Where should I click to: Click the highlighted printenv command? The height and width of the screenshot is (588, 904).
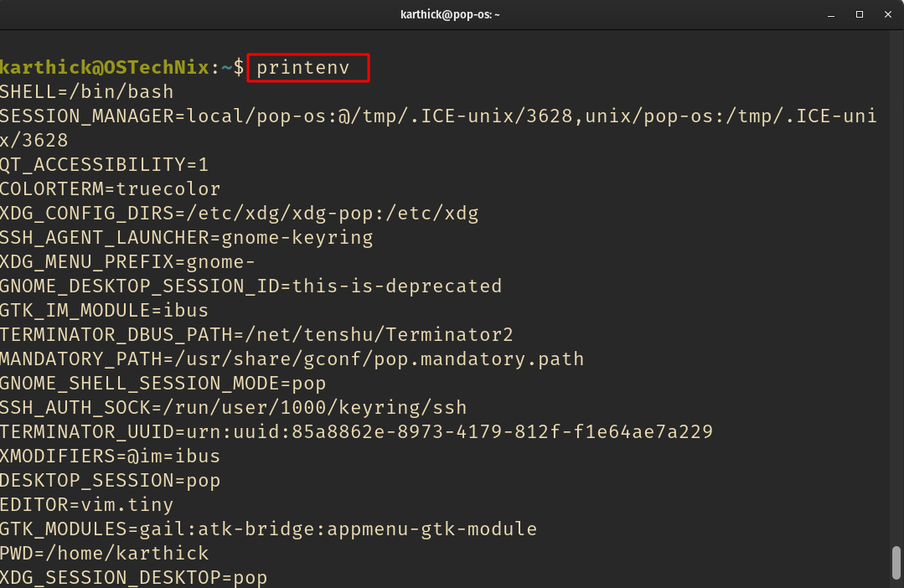click(307, 68)
